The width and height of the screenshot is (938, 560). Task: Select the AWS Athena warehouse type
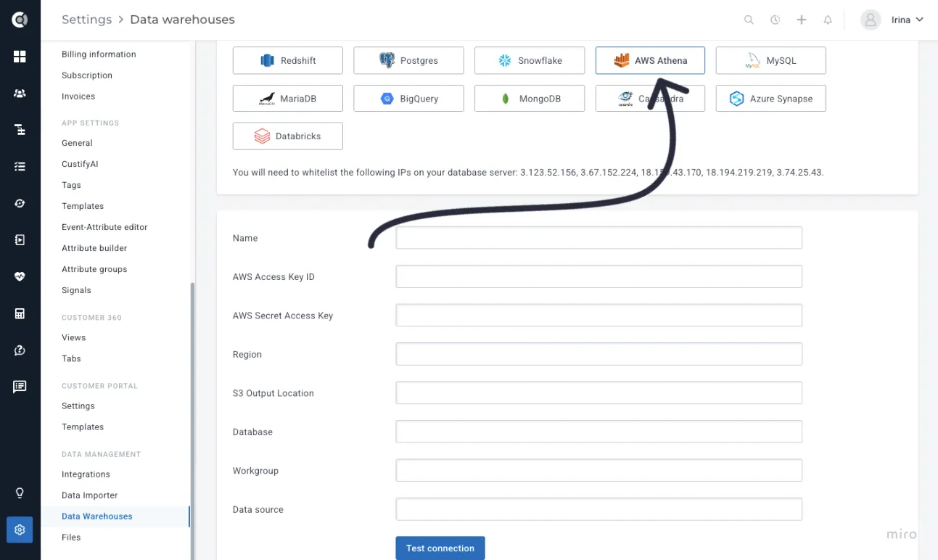pyautogui.click(x=650, y=60)
